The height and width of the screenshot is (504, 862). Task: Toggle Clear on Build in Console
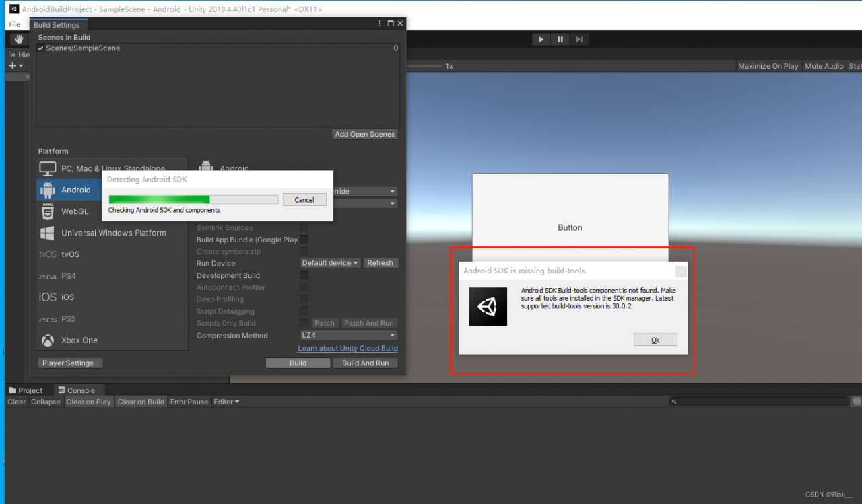click(141, 402)
